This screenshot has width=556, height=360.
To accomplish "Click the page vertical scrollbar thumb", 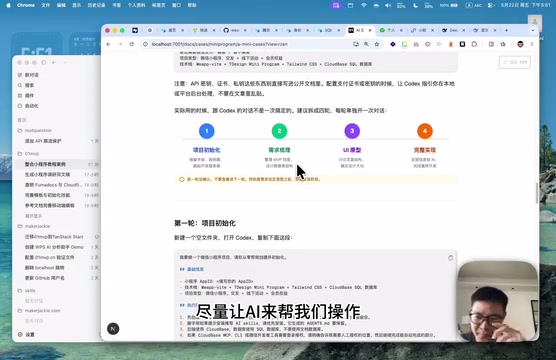I will coord(537,193).
